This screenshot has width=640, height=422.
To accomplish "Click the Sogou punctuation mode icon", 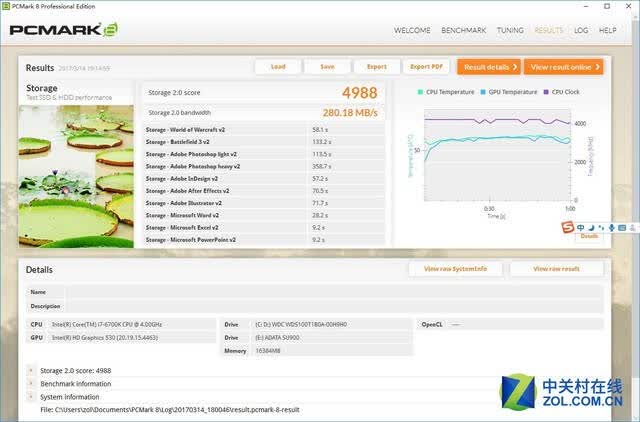I will click(601, 228).
